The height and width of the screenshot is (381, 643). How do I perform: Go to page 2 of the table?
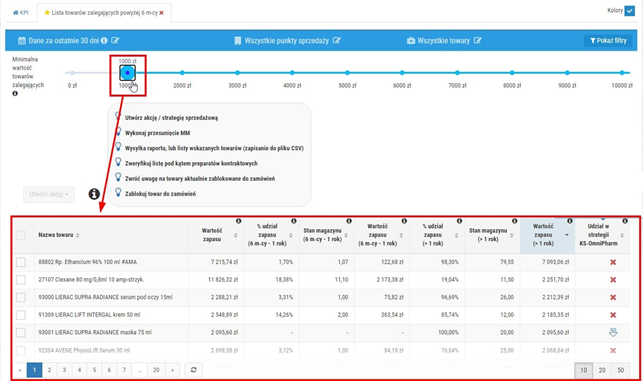point(49,370)
